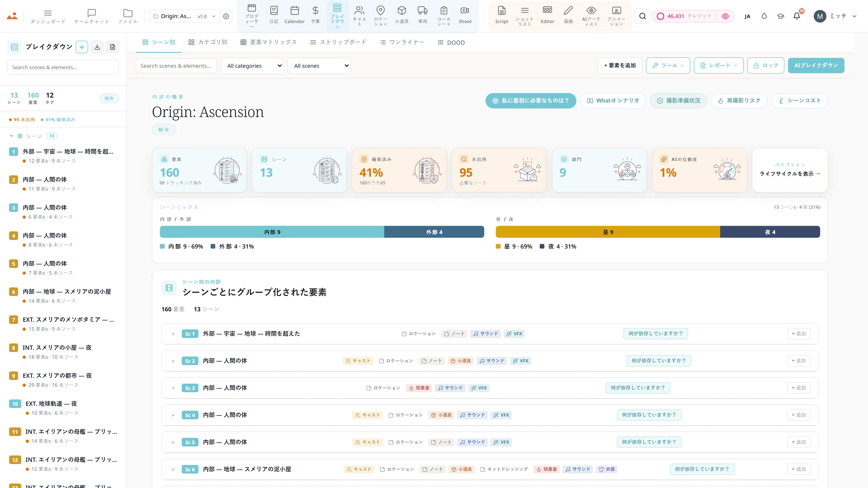Switch to 要素マトリックス tab

click(269, 42)
